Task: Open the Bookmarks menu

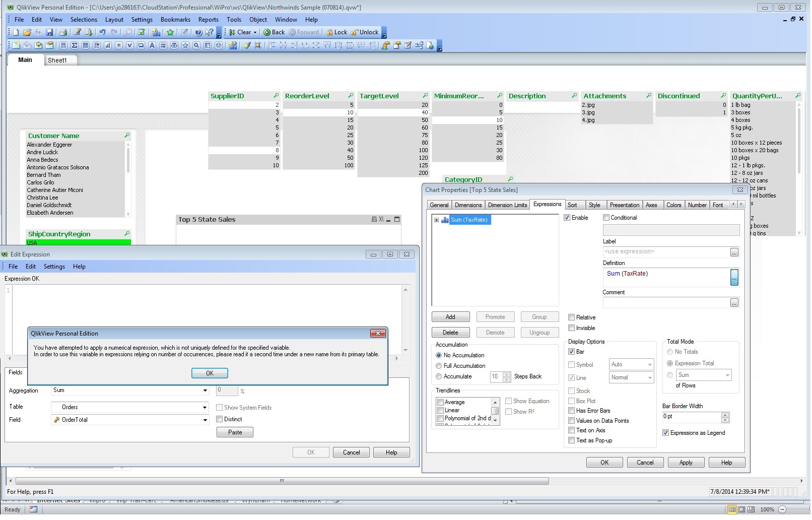Action: [x=175, y=20]
